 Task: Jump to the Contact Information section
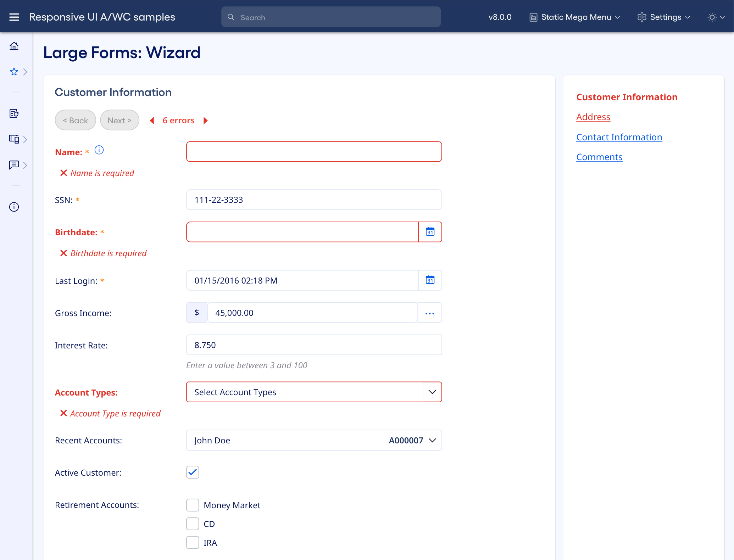[x=619, y=137]
